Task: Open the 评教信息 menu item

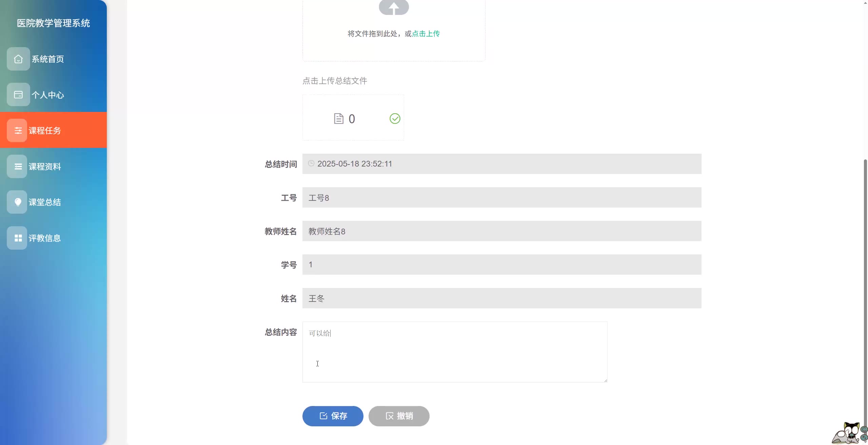Action: pyautogui.click(x=45, y=238)
